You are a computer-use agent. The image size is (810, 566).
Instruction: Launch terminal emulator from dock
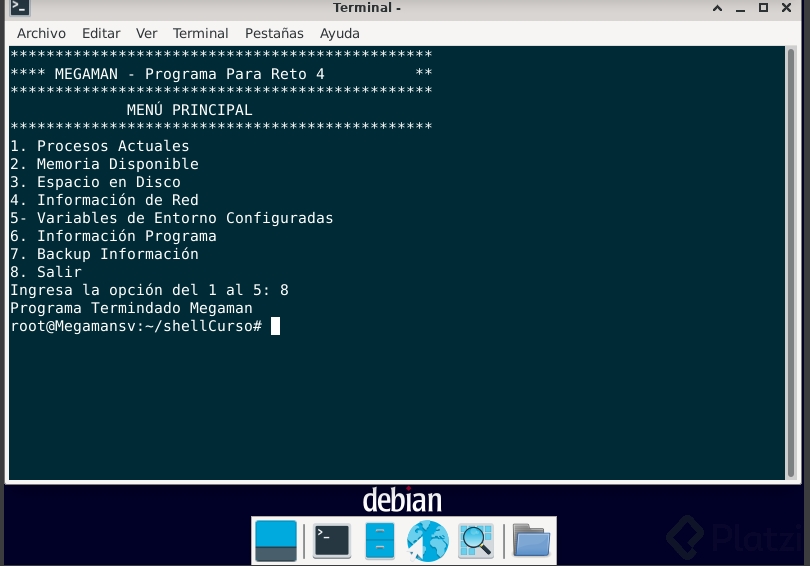point(332,541)
